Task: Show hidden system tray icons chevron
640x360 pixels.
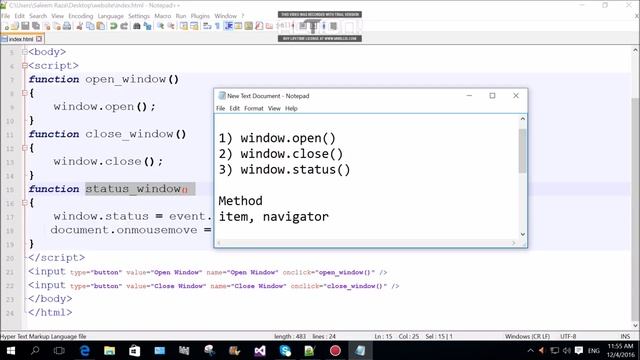Action: [530, 351]
